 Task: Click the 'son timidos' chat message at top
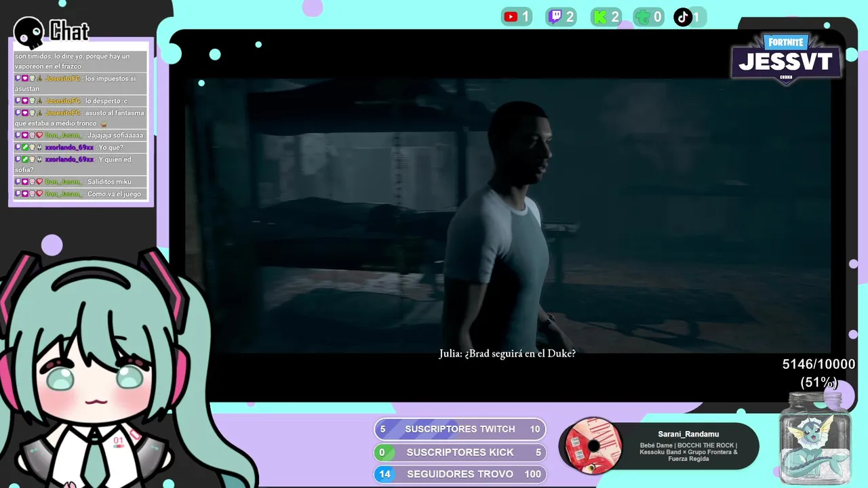pyautogui.click(x=80, y=61)
